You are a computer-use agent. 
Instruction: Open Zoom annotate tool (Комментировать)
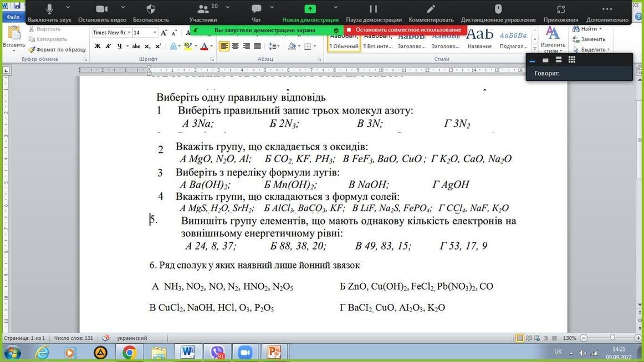tap(431, 13)
